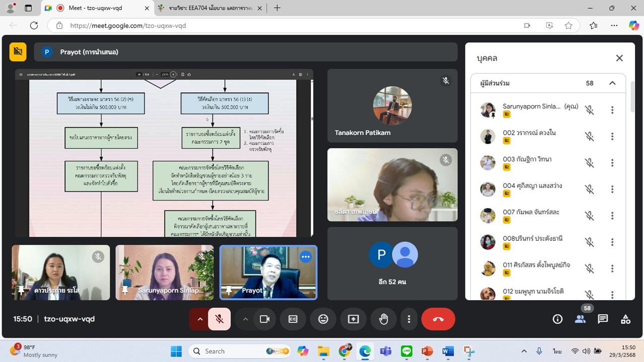Click participant name 008ปรินทร์ ประดังธานี
644x362 pixels.
[x=532, y=238]
